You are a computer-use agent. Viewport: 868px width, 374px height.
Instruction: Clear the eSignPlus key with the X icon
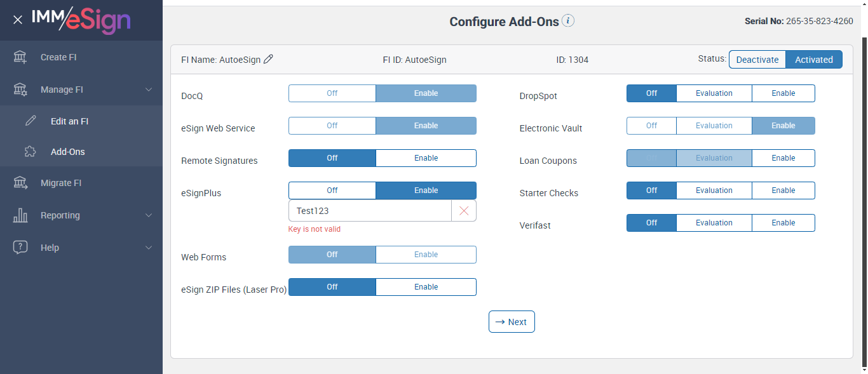tap(464, 211)
